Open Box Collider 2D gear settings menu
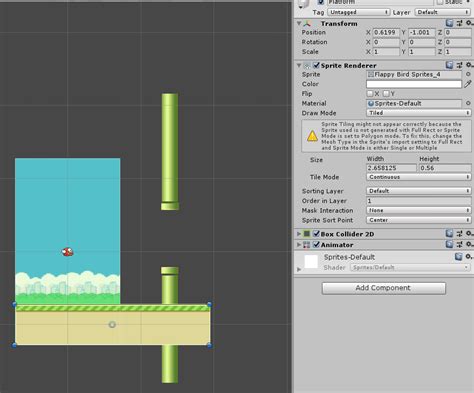This screenshot has height=393, width=474. point(469,234)
